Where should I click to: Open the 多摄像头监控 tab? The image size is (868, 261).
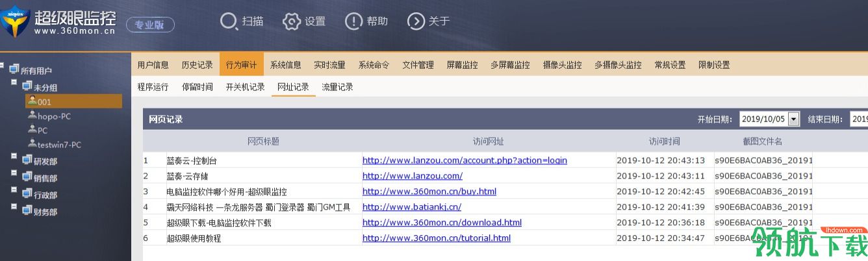click(619, 65)
